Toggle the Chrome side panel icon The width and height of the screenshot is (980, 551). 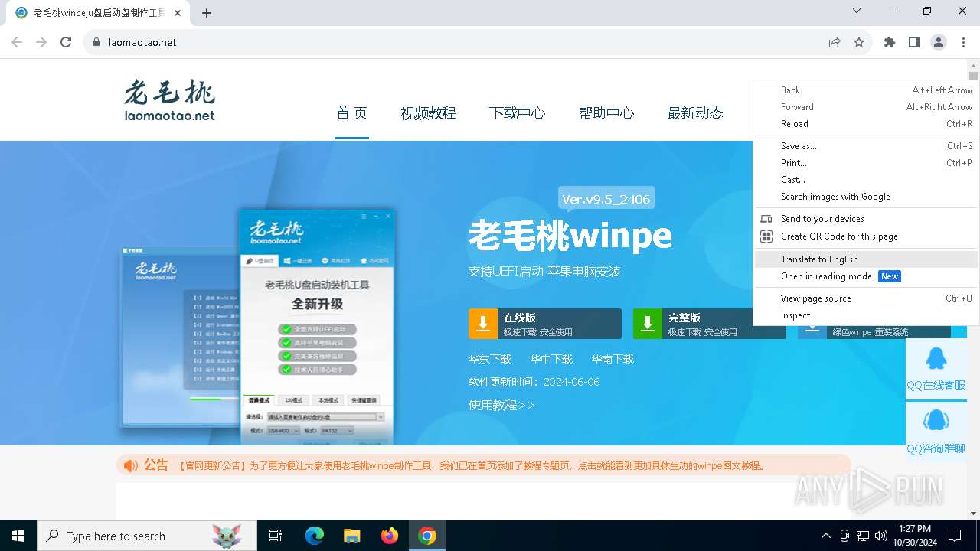pos(914,42)
